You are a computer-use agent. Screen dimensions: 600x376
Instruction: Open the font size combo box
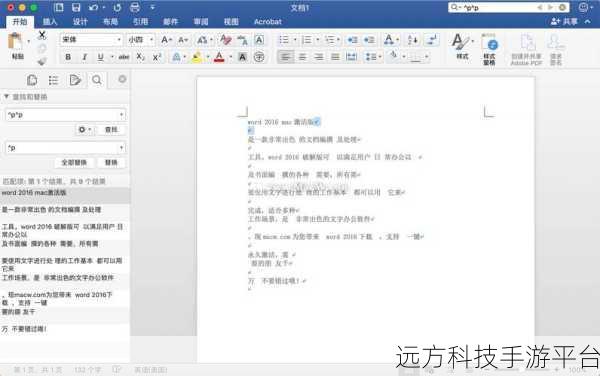[x=140, y=39]
